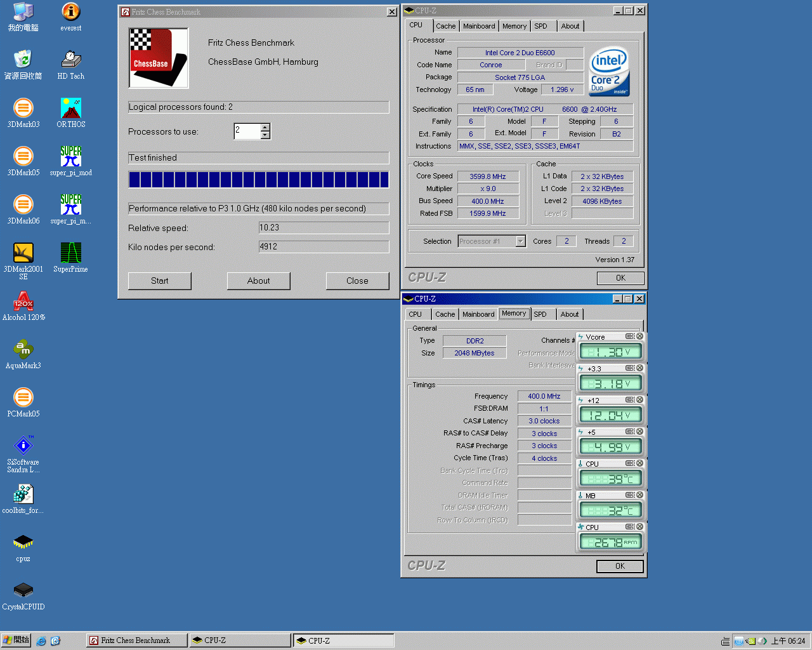Open the 資源回收筒 recycle bin icon

[23, 64]
